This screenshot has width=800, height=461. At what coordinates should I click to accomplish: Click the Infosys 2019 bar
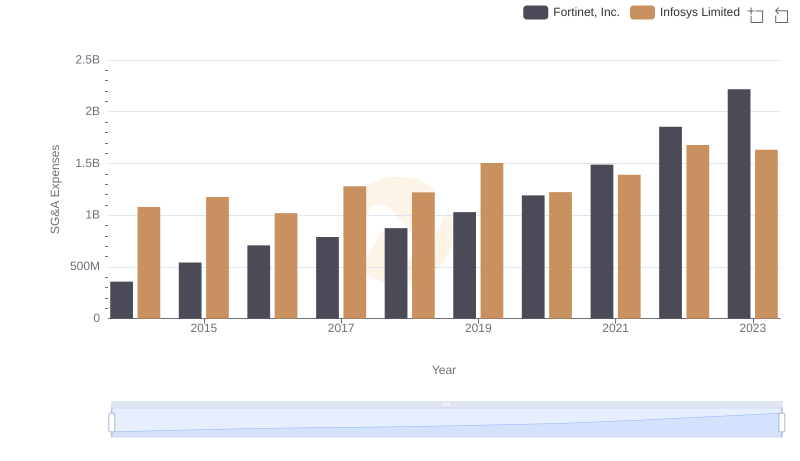pyautogui.click(x=492, y=241)
